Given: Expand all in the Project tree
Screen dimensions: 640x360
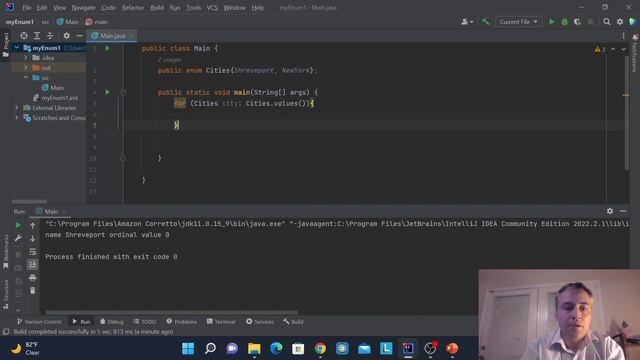Looking at the screenshot, I should click(x=37, y=36).
